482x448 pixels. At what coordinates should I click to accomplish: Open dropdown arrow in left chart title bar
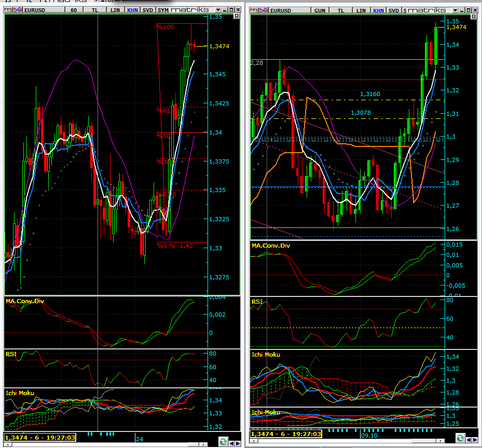(218, 10)
